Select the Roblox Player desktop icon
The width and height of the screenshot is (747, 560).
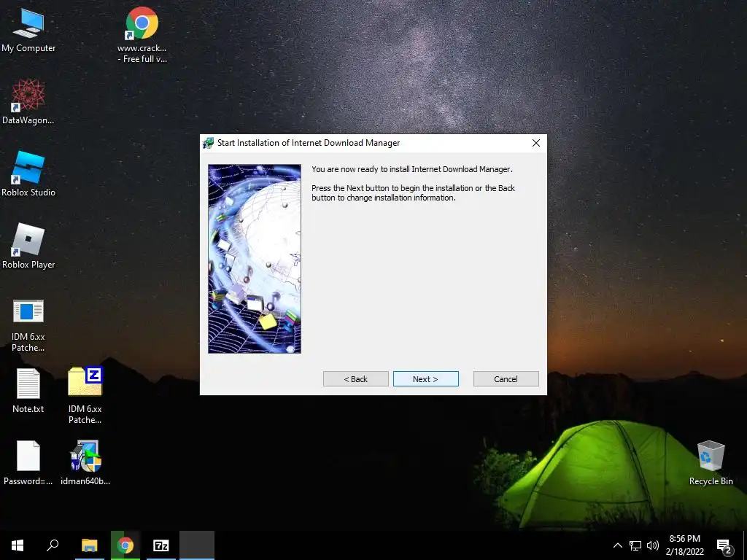[28, 246]
